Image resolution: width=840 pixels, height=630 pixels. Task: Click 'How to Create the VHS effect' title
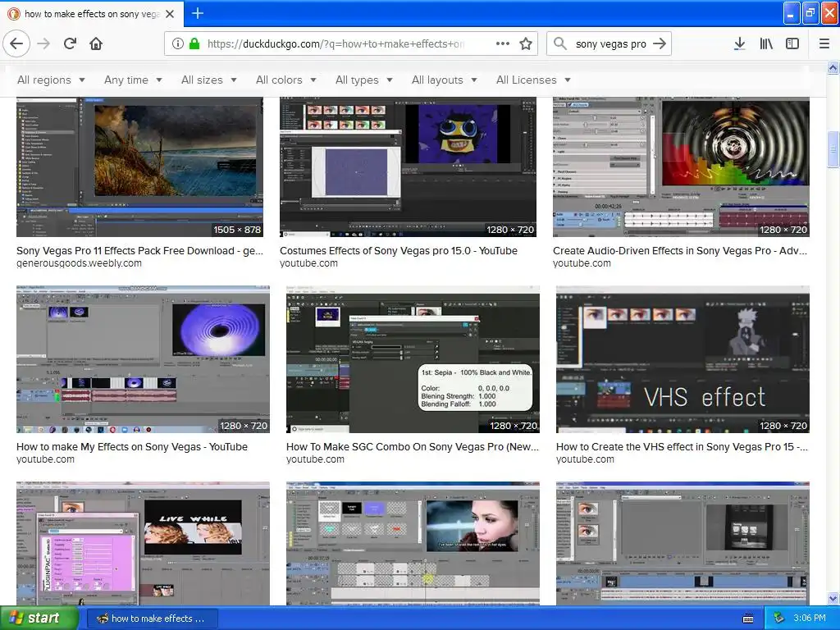pyautogui.click(x=682, y=447)
